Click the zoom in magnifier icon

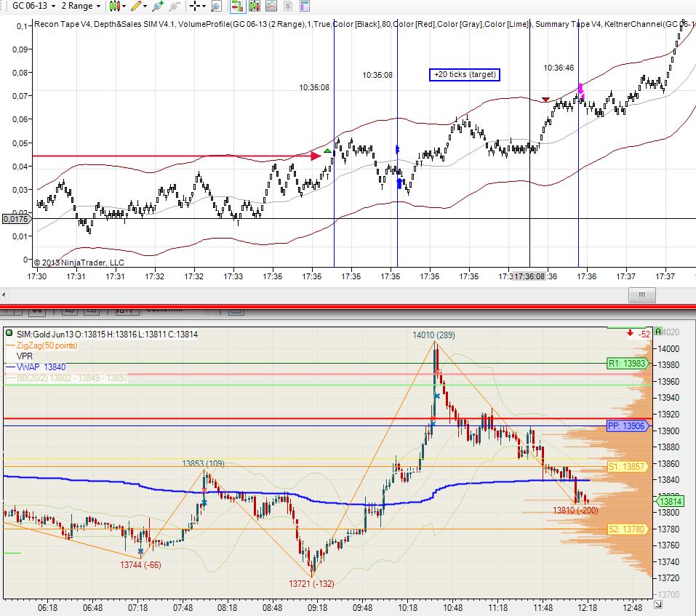point(157,6)
